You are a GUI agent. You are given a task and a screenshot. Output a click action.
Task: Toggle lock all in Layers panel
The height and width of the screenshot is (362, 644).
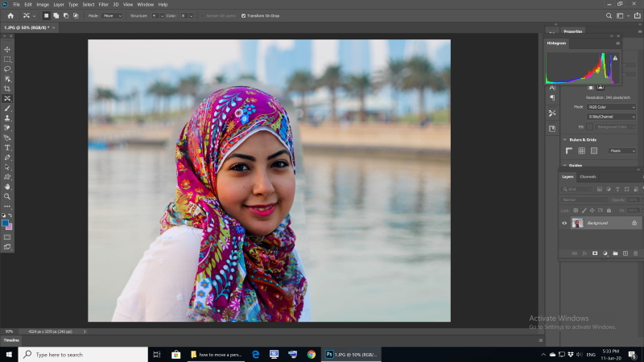coord(609,211)
